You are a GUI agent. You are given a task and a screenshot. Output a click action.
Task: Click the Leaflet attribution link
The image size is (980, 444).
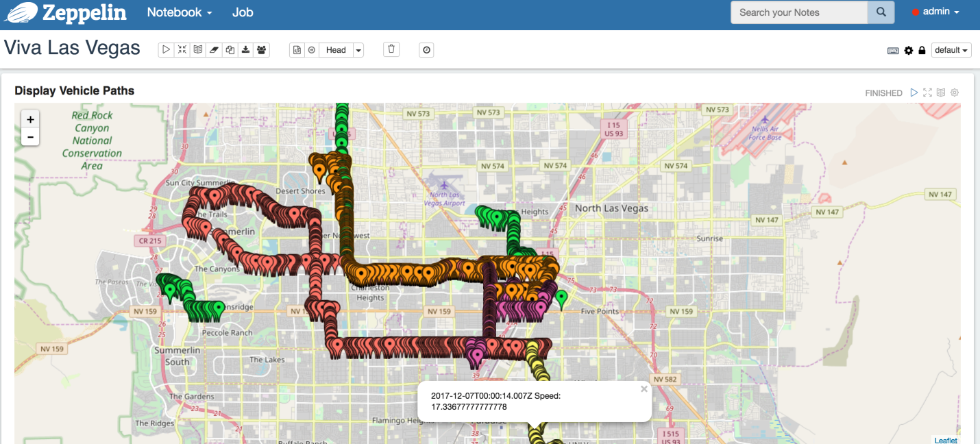[x=946, y=440]
